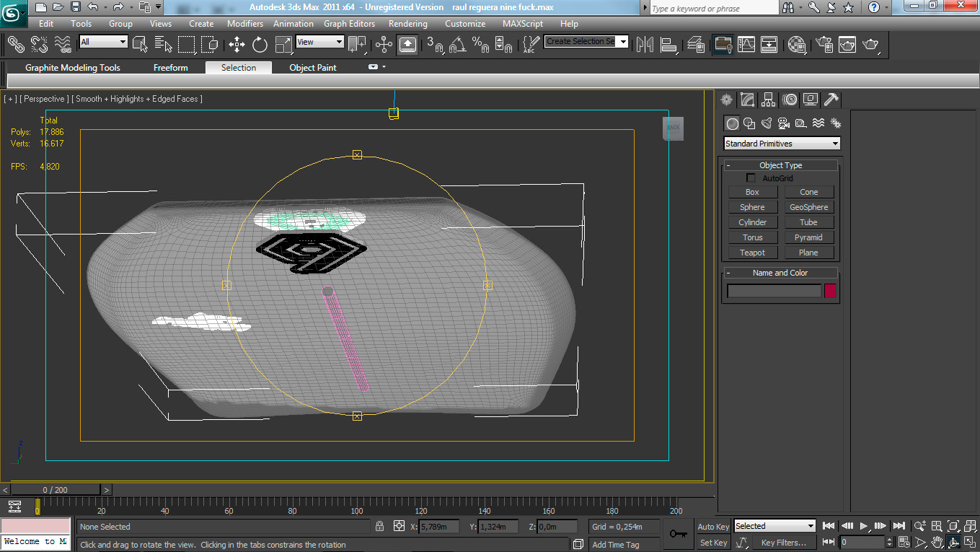Screen dimensions: 980x552
Task: Switch to the Freeform ribbon tab
Action: 170,68
